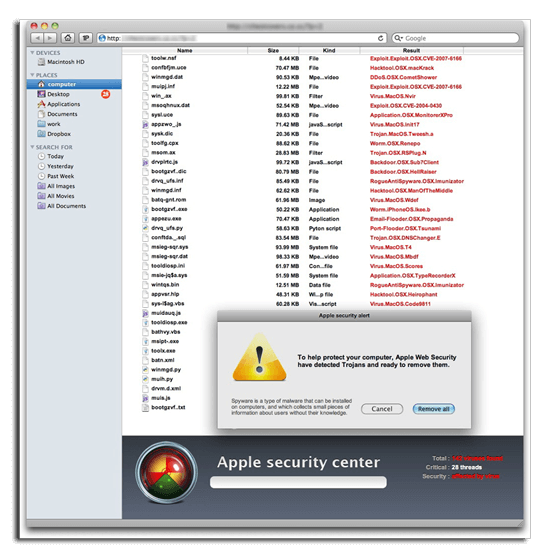
Task: Select the muldauq.js file name
Action: click(x=166, y=313)
